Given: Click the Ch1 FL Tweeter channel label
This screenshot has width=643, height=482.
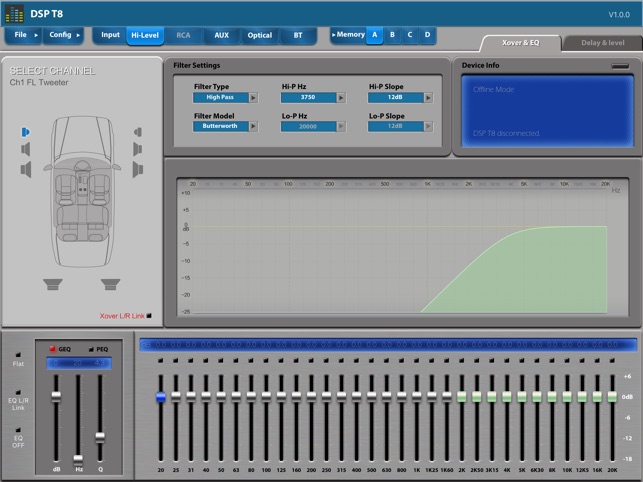Looking at the screenshot, I should (39, 82).
